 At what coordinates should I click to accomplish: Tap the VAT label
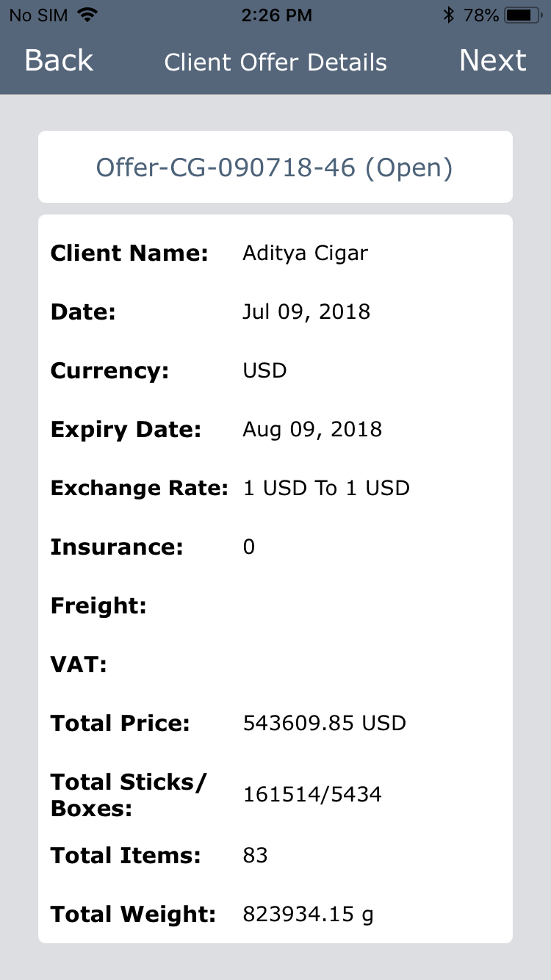79,665
